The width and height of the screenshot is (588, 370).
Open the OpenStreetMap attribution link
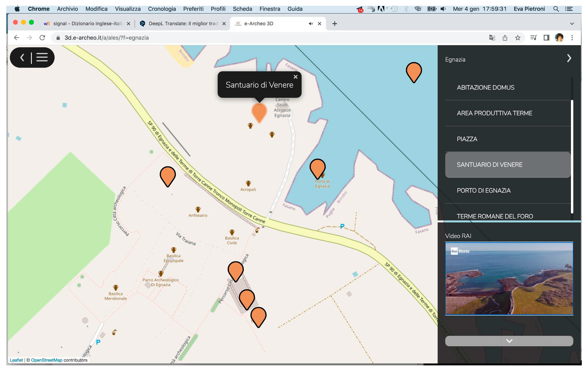pyautogui.click(x=47, y=360)
